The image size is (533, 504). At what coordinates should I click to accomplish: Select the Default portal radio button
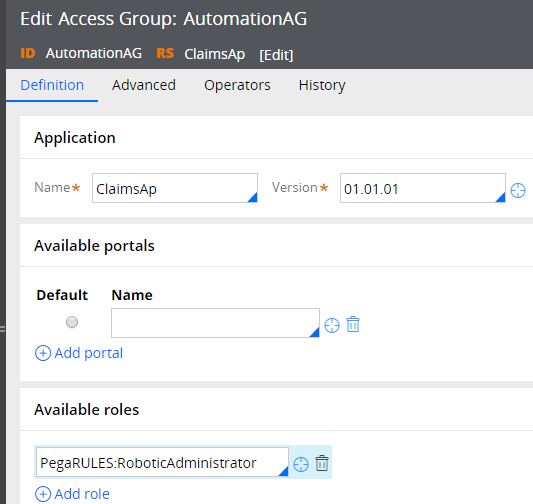click(x=72, y=322)
